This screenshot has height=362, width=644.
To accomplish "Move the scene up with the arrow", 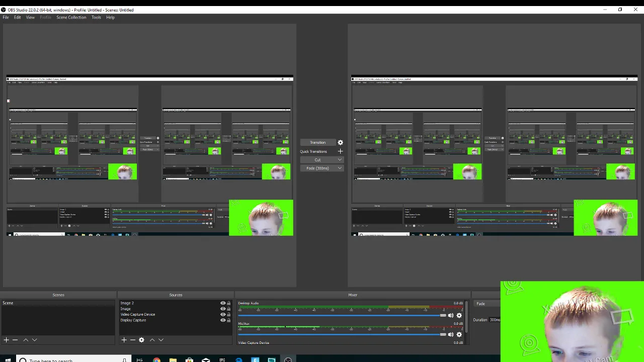I will (x=26, y=340).
